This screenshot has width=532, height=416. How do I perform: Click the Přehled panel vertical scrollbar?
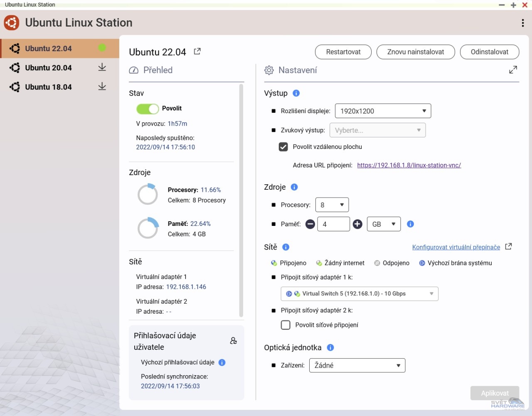(x=241, y=200)
